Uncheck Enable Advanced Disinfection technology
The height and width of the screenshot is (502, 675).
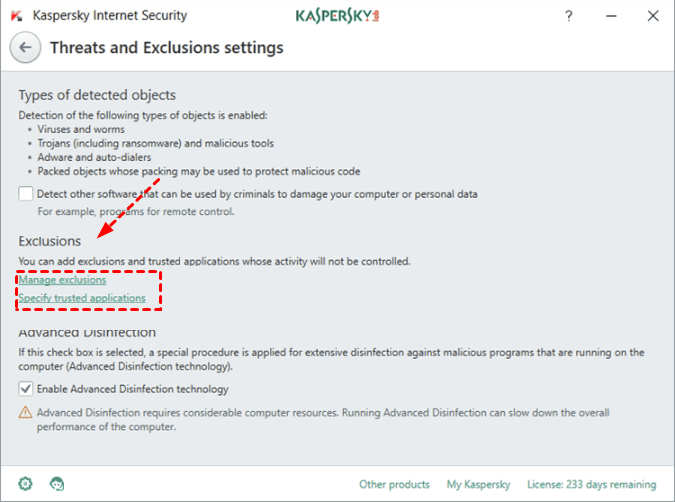coord(25,389)
